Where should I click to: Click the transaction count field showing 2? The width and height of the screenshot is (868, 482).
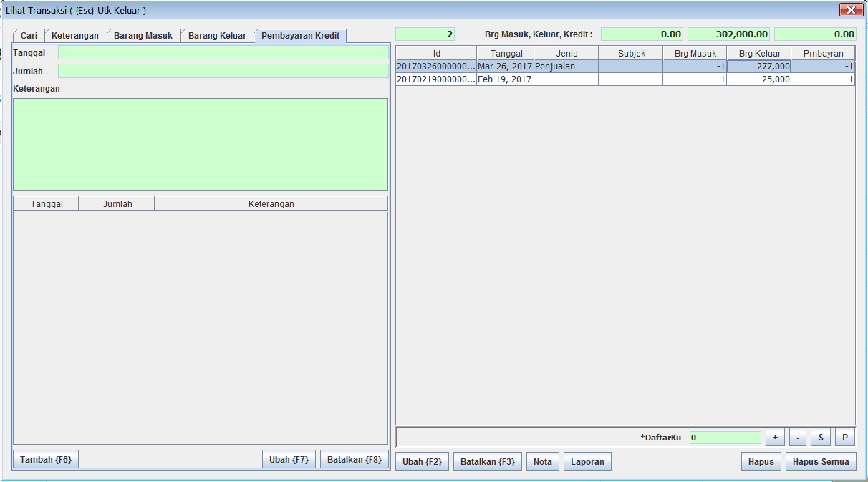tap(425, 34)
